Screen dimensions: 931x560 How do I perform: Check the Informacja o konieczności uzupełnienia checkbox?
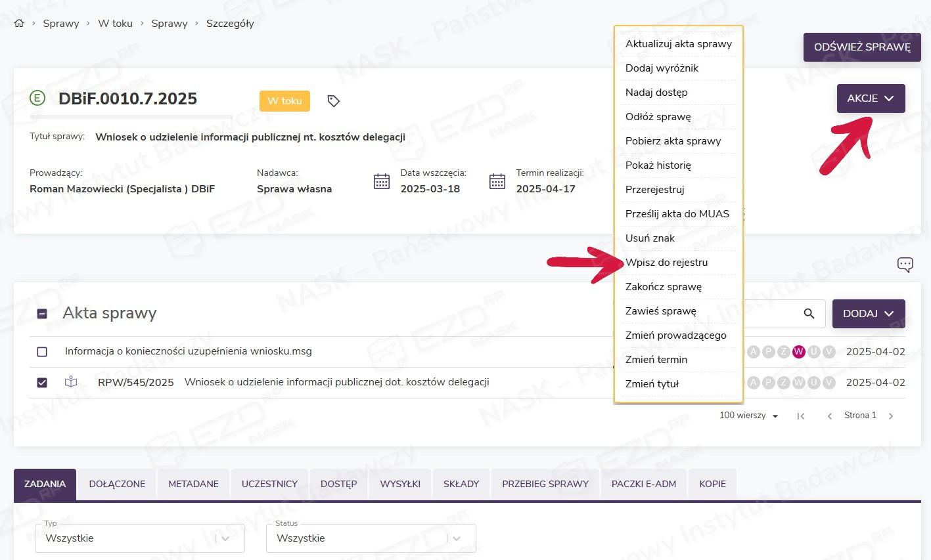click(x=42, y=352)
